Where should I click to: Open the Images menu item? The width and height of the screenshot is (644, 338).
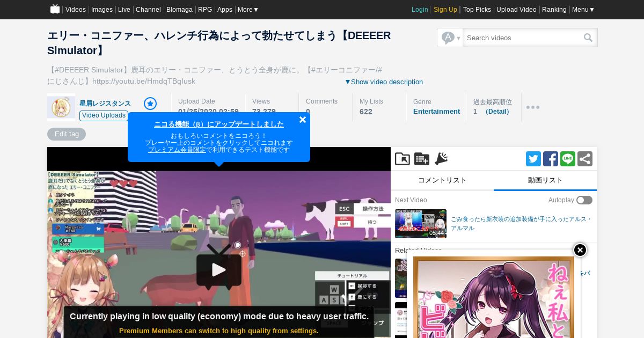pyautogui.click(x=102, y=10)
